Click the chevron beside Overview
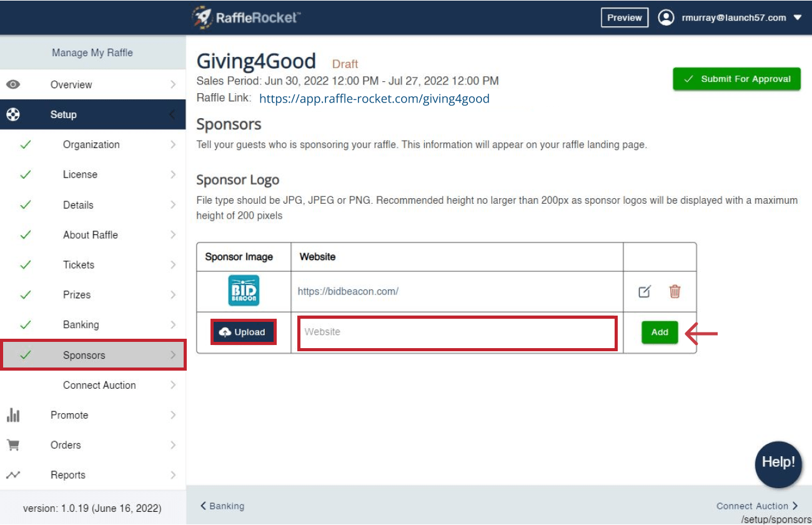The height and width of the screenshot is (525, 812). 173,84
